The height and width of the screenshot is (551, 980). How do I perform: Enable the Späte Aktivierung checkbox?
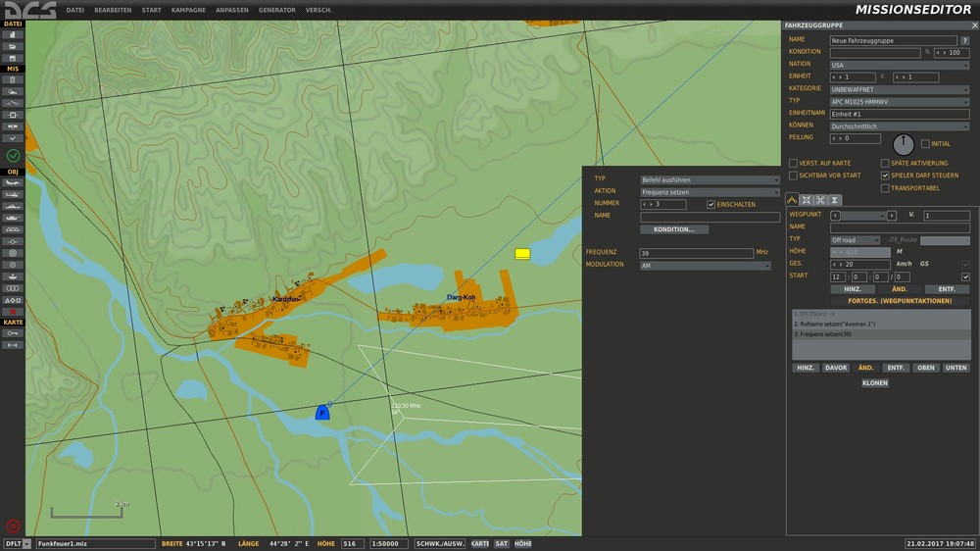point(884,163)
